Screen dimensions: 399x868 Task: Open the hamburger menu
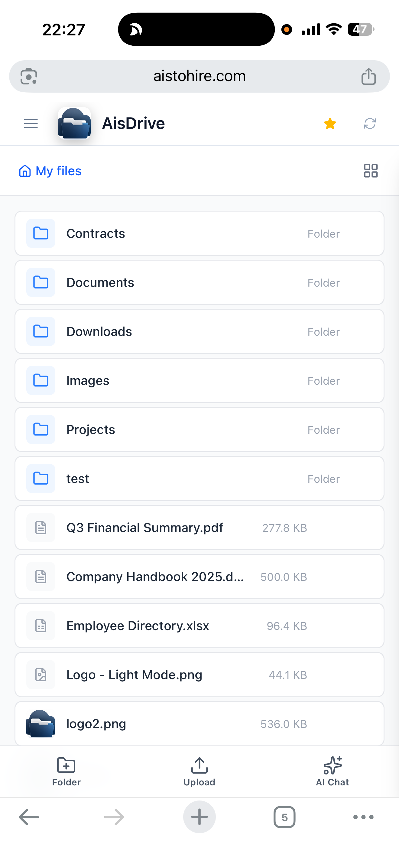click(31, 124)
